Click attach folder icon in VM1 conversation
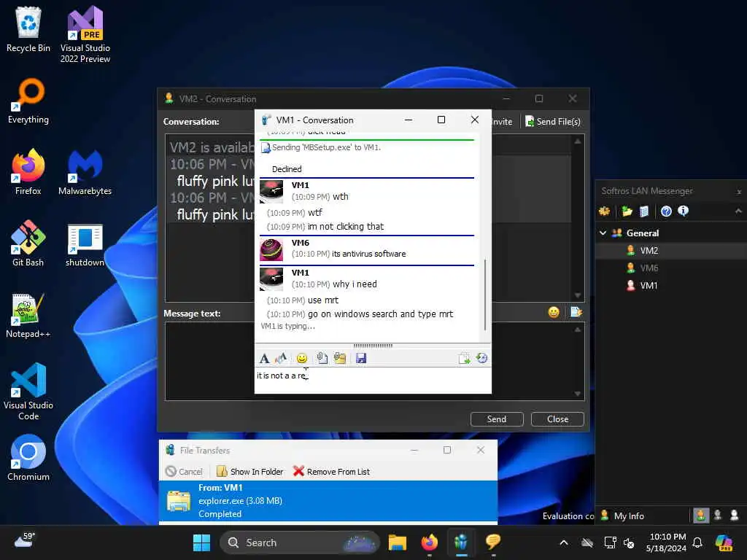 340,358
